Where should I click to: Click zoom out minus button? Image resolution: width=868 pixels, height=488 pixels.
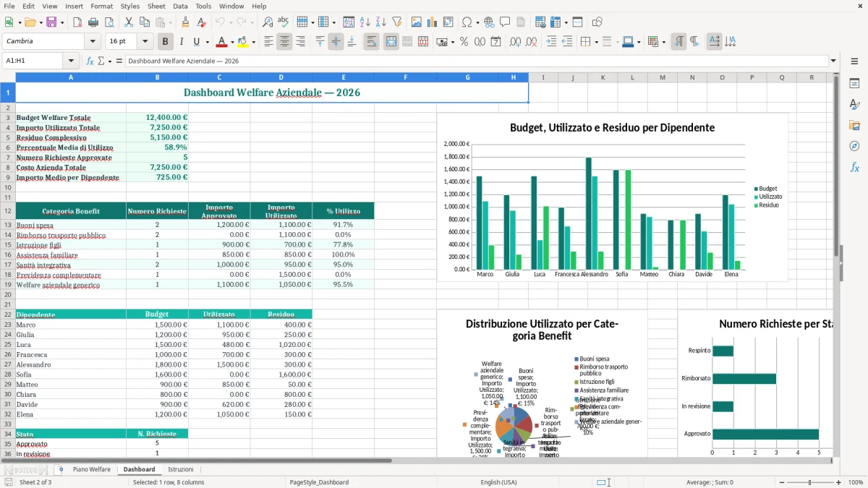[x=782, y=482]
